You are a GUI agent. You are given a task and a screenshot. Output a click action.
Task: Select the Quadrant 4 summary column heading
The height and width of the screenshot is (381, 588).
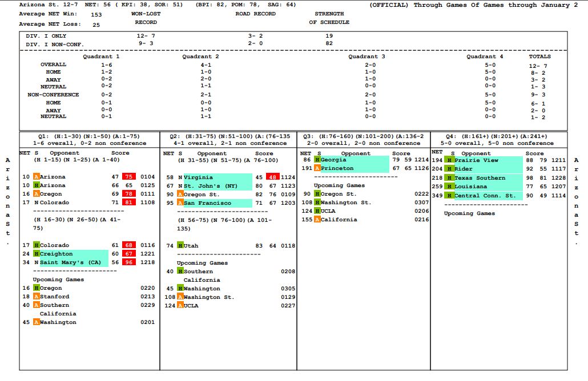[x=485, y=57]
